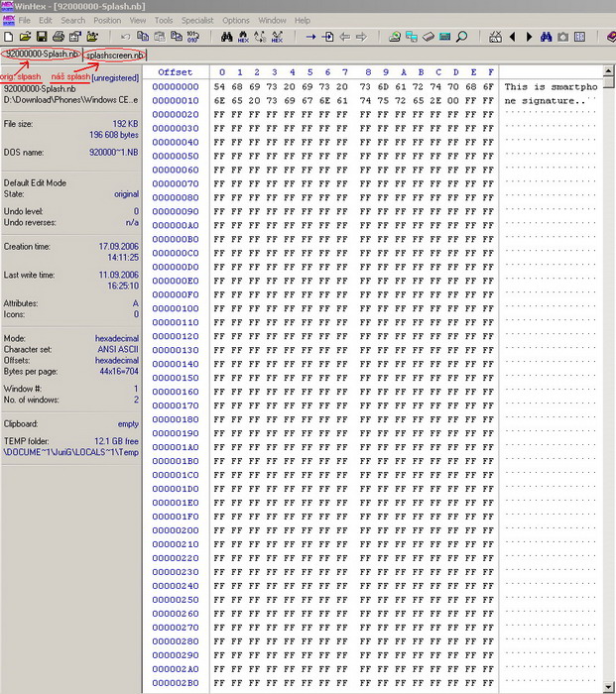Open the Specialist menu
This screenshot has height=694, width=616.
[x=197, y=21]
